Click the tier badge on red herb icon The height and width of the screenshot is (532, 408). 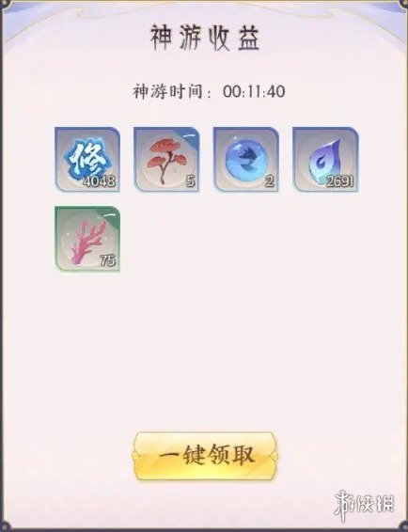click(190, 134)
